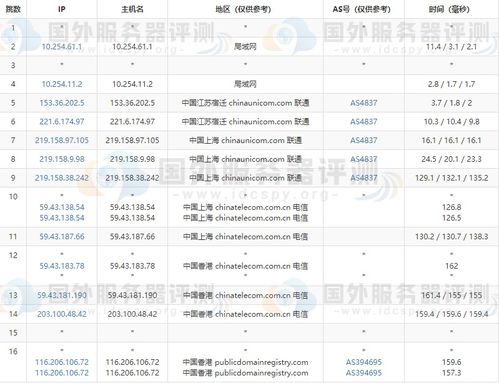Screen dimensions: 499x383
Task: Select hostname cell 59.43.187.66
Action: pos(132,237)
